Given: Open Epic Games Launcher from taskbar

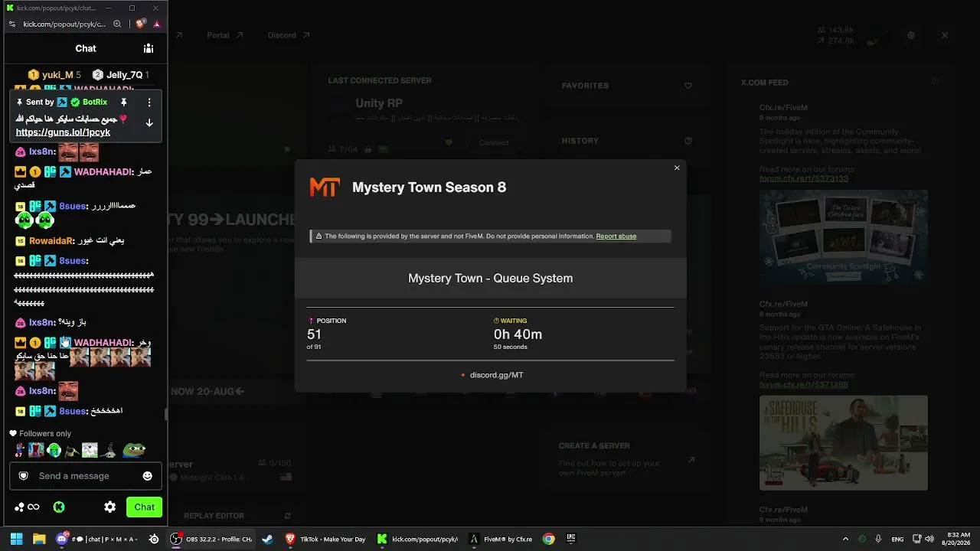Looking at the screenshot, I should (x=571, y=539).
